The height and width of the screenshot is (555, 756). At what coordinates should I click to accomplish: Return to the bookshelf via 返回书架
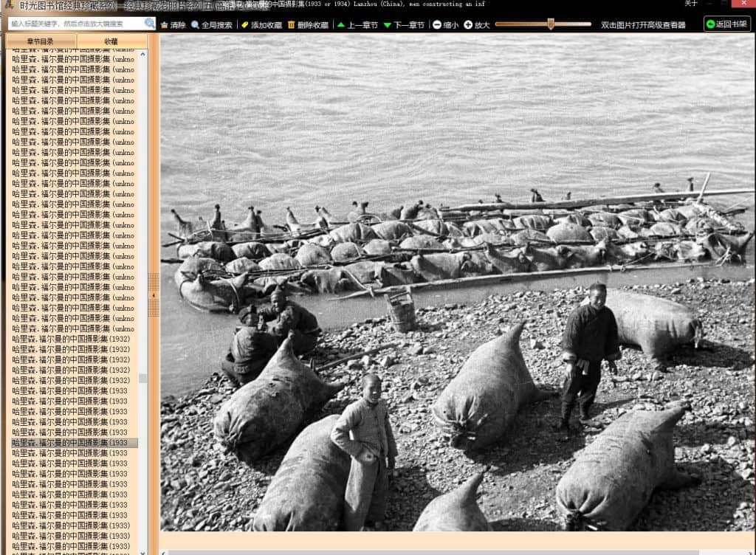coord(726,24)
